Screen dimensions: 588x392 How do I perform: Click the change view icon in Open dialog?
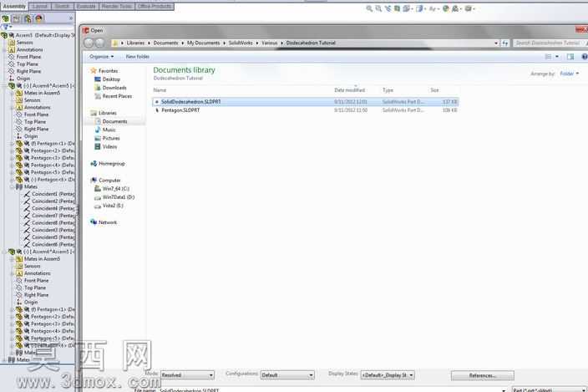[x=548, y=57]
